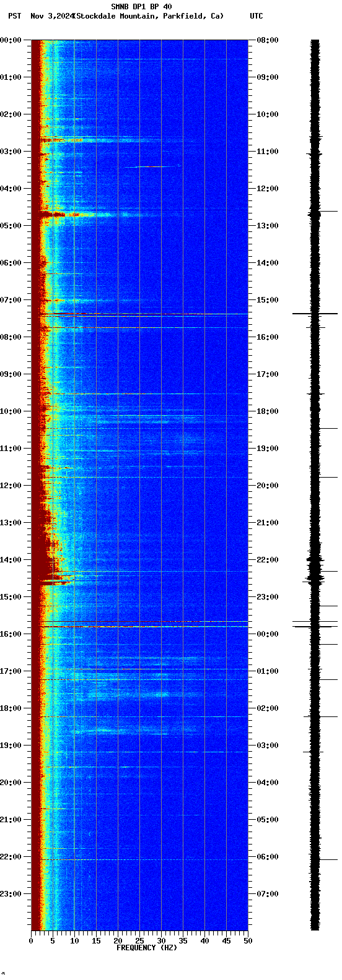Click the PST time label '23:00'
The image size is (342, 980).
11,894
